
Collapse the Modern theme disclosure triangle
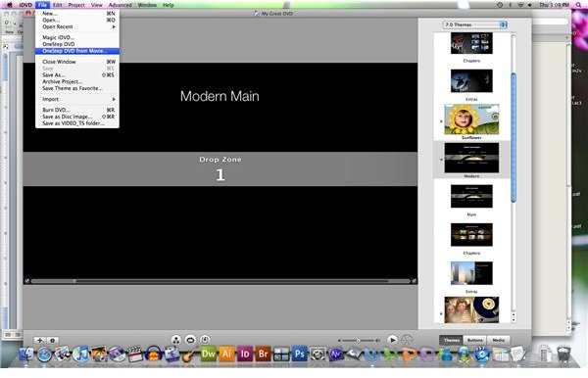[441, 160]
